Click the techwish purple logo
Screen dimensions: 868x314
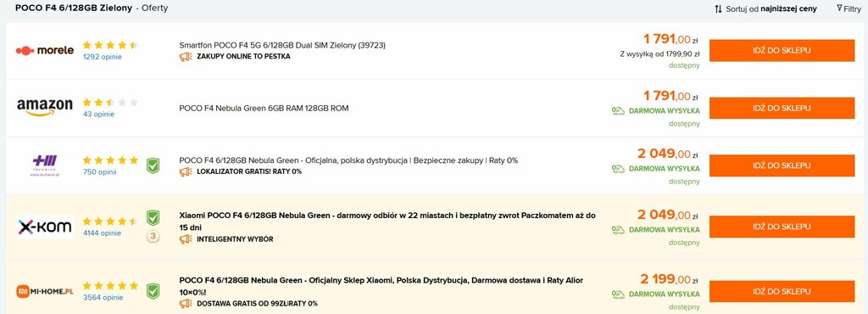point(45,165)
